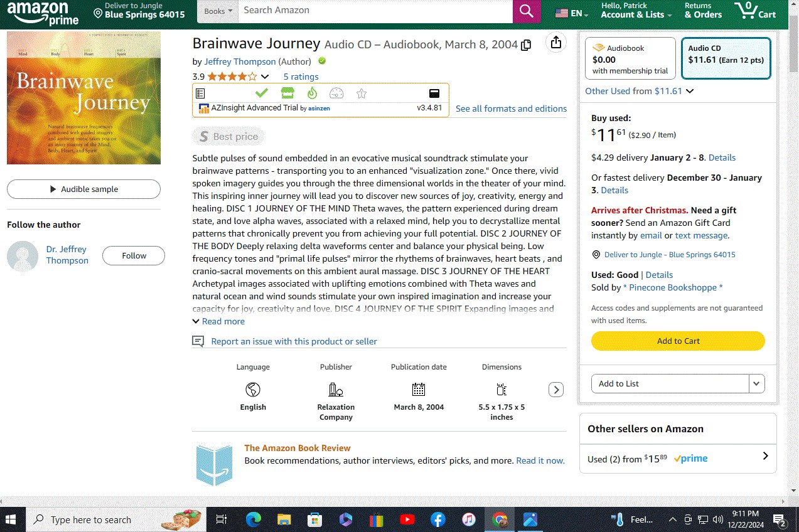
Task: Click the Deliver to Jungle 64015 link
Action: click(x=670, y=255)
